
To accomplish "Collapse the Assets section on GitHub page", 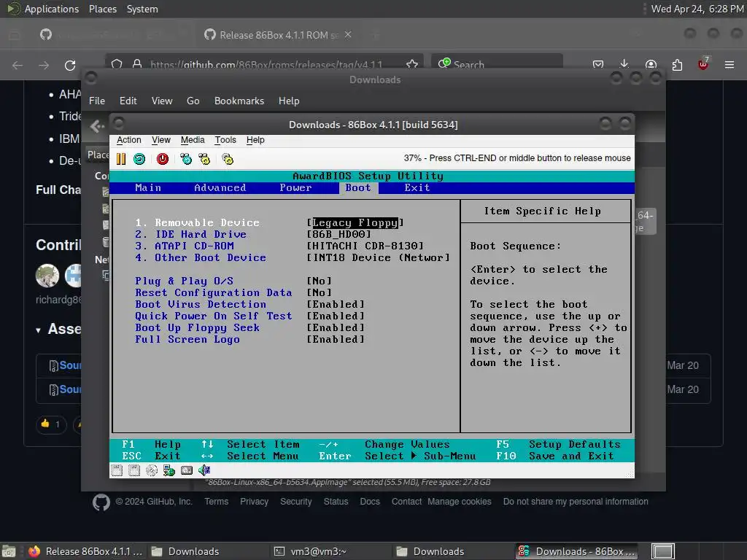I will pyautogui.click(x=39, y=330).
